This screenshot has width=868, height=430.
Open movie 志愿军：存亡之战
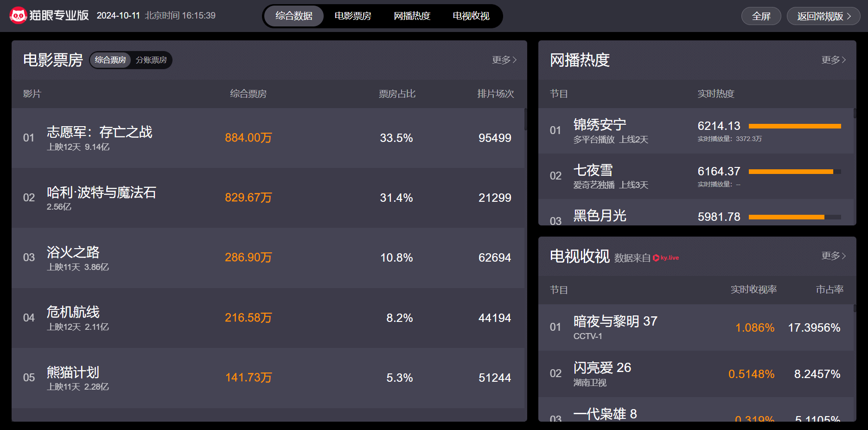[100, 132]
